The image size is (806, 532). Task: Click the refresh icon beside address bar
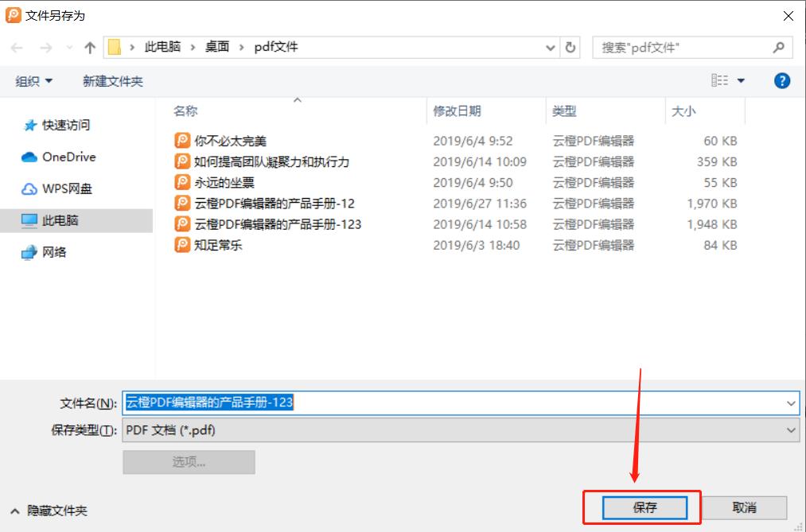point(570,48)
